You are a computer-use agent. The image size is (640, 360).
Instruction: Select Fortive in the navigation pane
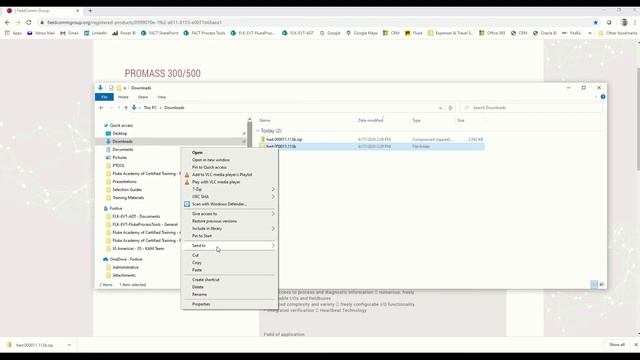(116, 209)
